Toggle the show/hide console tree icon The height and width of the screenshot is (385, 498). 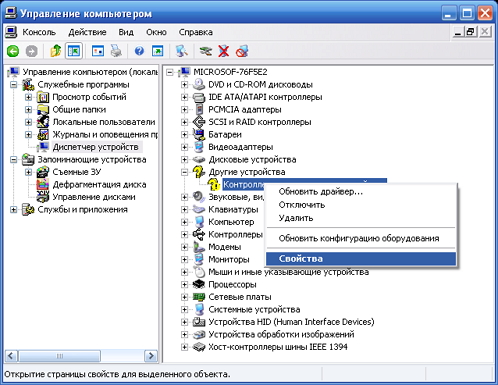click(x=74, y=51)
